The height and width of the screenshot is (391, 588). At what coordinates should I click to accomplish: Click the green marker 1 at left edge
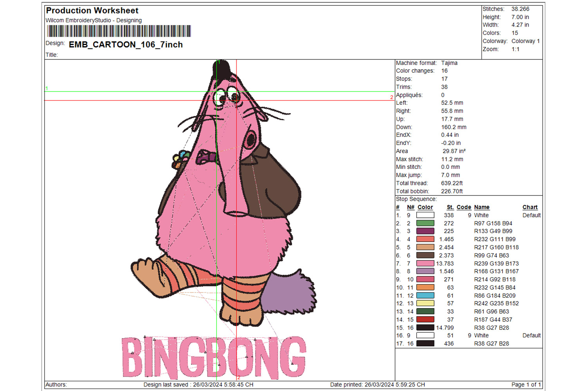(x=47, y=89)
